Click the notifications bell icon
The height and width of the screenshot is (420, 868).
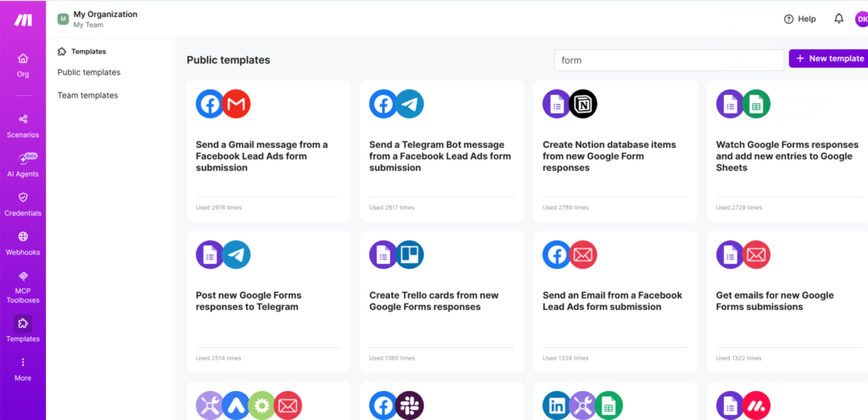point(838,19)
